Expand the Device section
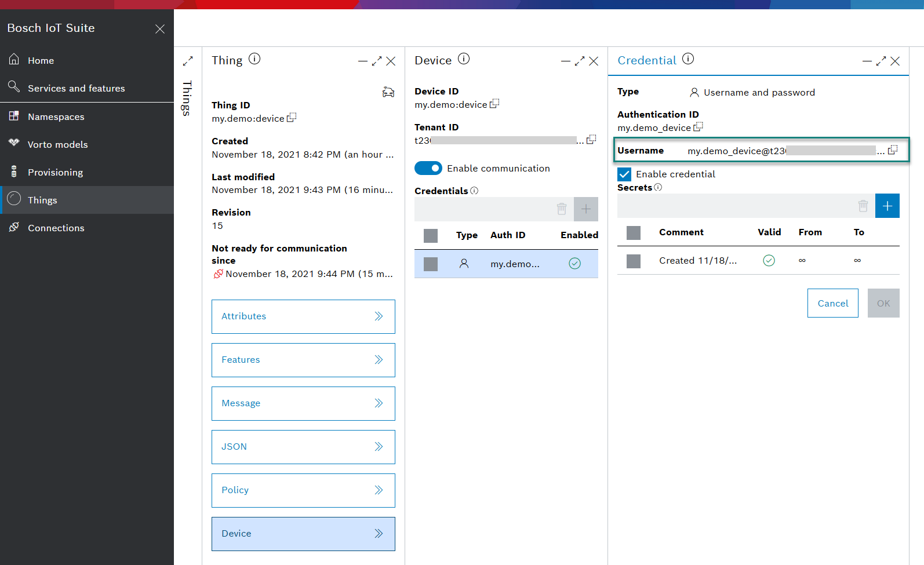 click(303, 534)
